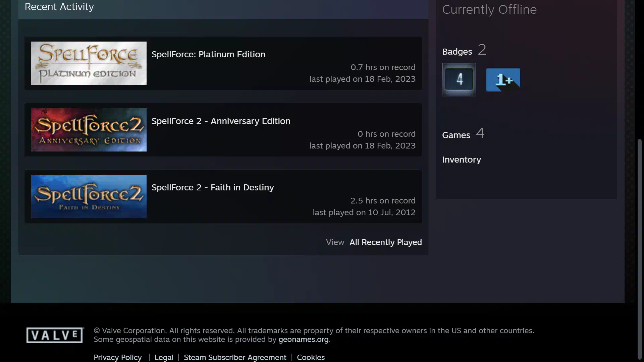Open the Inventory link

pos(461,160)
